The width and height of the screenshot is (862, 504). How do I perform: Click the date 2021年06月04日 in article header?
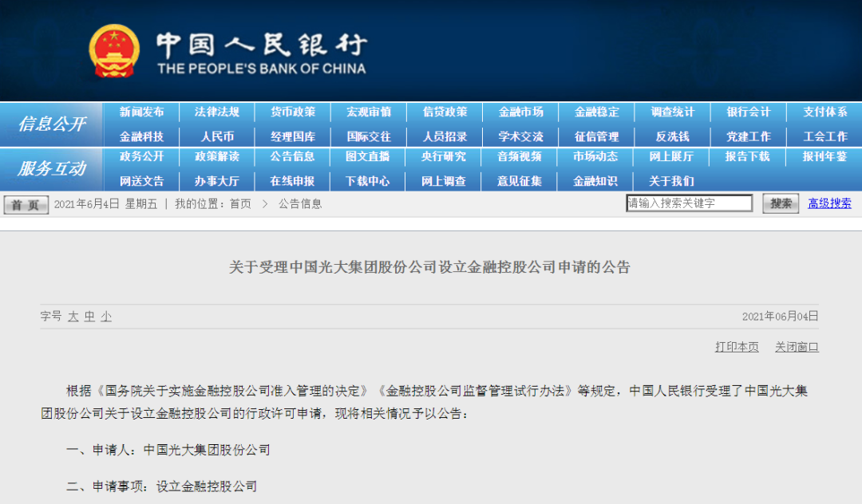(x=780, y=317)
